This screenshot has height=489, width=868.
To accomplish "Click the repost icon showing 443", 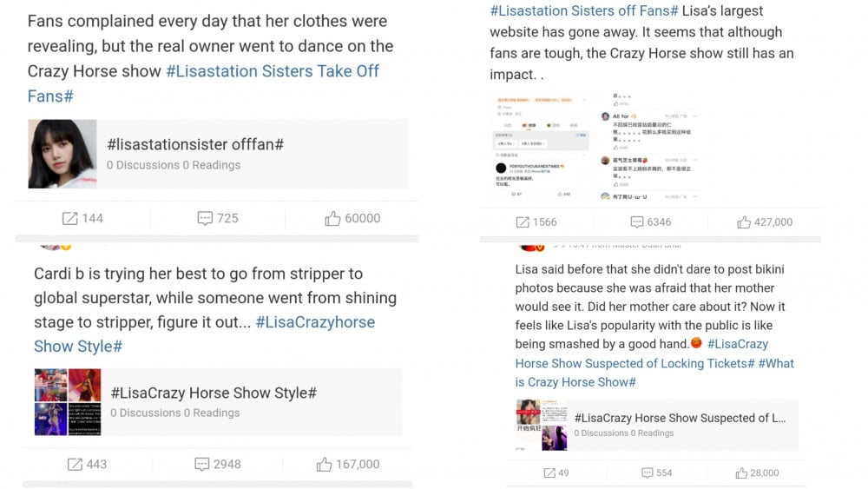I will [x=76, y=464].
